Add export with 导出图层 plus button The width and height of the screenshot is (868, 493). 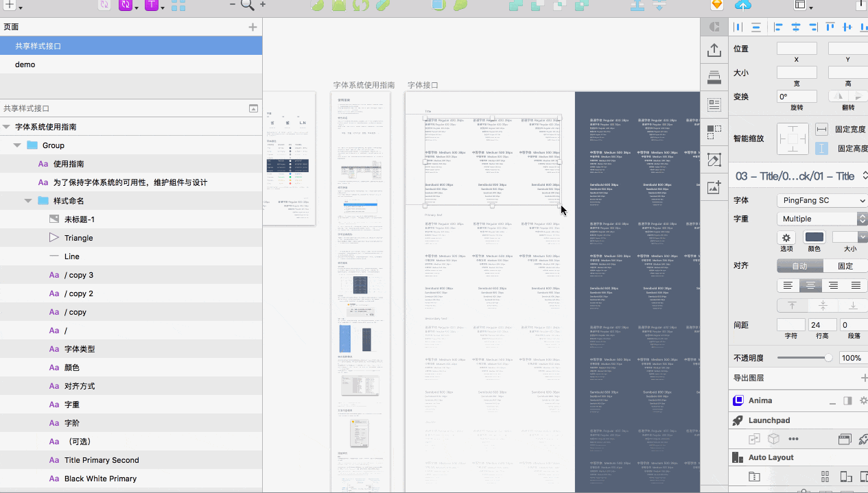[864, 378]
